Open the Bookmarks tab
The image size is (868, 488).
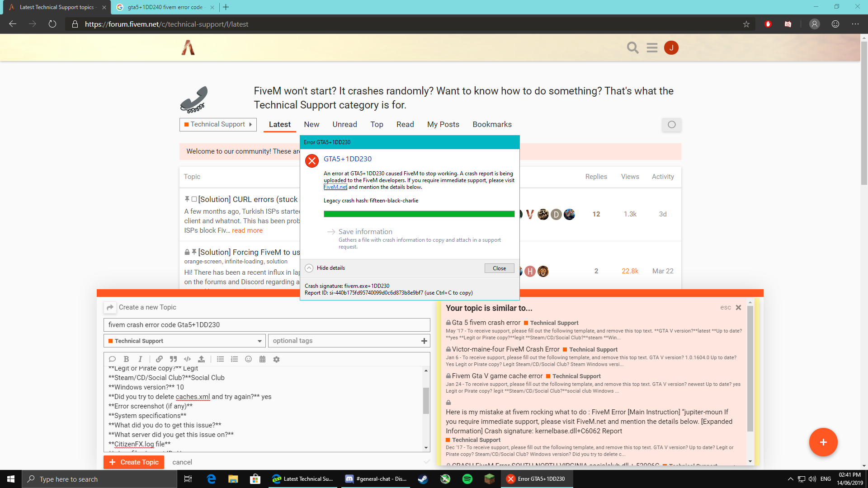pyautogui.click(x=492, y=125)
